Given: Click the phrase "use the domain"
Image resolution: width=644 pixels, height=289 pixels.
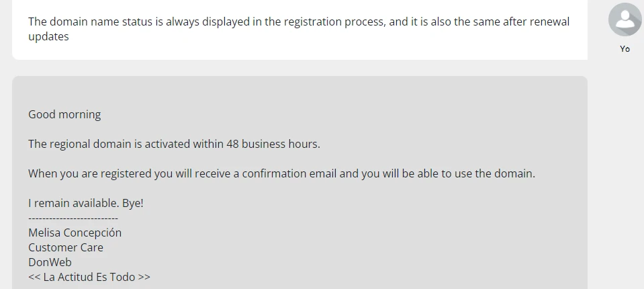Looking at the screenshot, I should click(496, 173).
